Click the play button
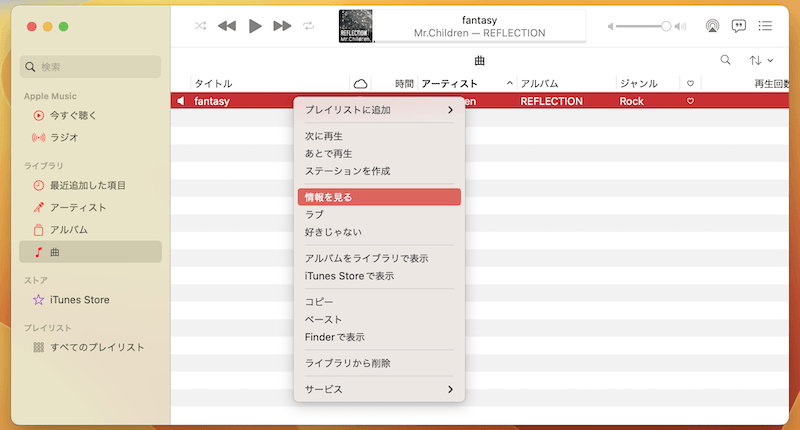Viewport: 800px width, 430px height. [255, 26]
